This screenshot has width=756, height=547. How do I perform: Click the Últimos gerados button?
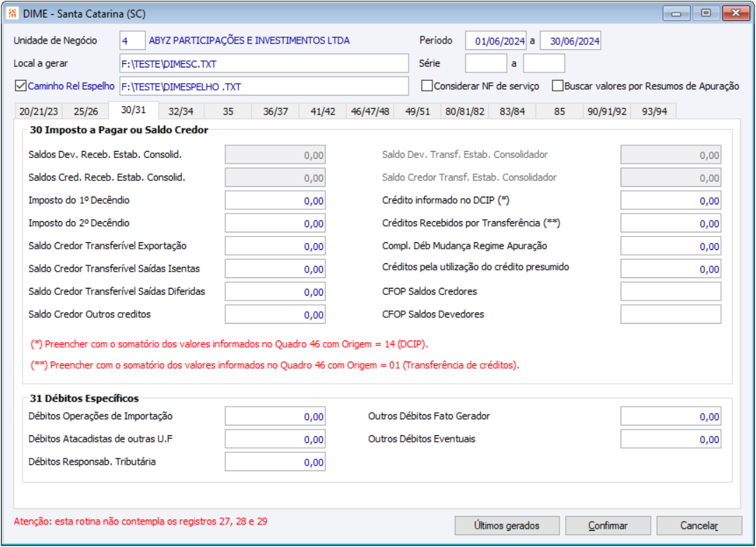click(x=507, y=525)
